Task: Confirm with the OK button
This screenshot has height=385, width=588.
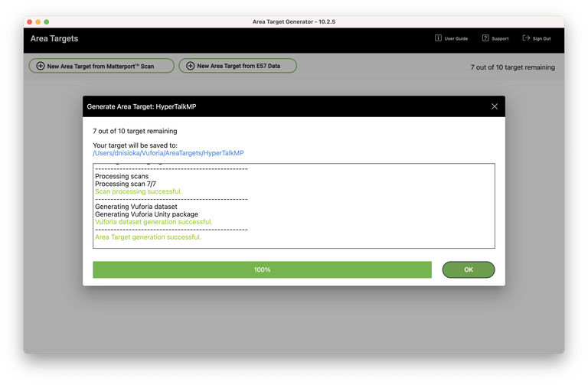Action: (x=469, y=269)
